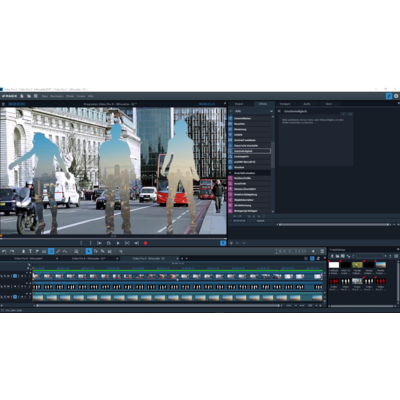400x400 pixels.
Task: Choose the Gauss'sche Unschärfe effect
Action: click(249, 146)
